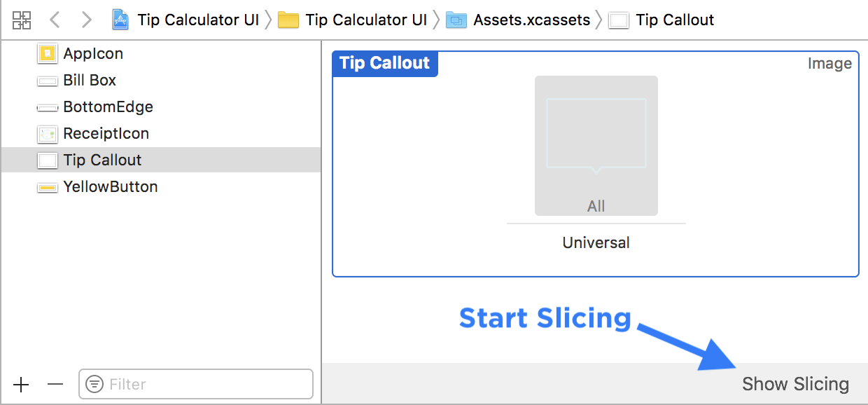Select the YellowButton asset thumbnail
This screenshot has width=868, height=405.
pos(46,186)
